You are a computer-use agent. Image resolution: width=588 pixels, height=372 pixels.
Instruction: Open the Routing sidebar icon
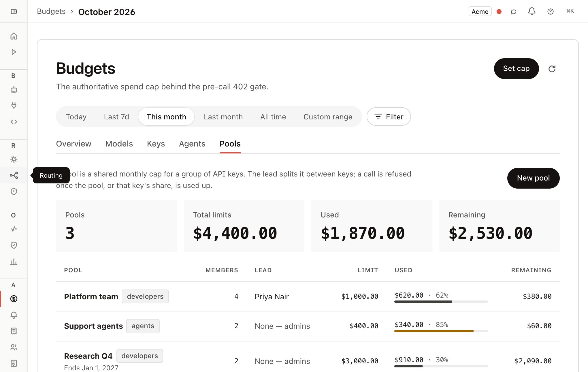coord(14,175)
